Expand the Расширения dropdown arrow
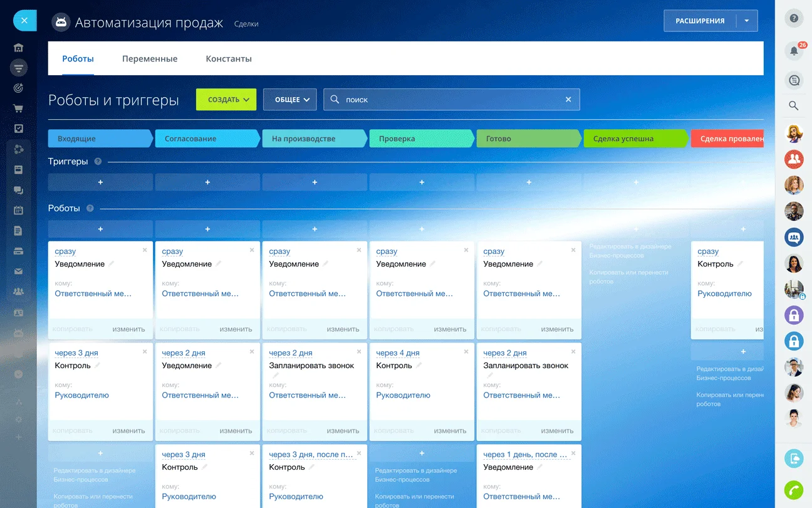 (x=747, y=21)
